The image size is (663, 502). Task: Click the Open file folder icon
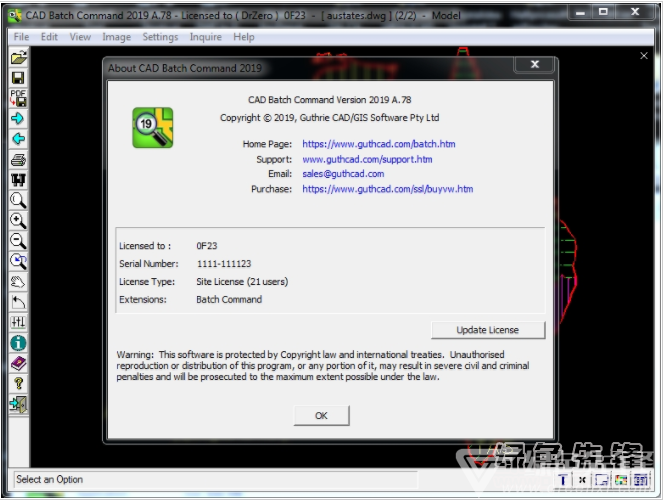19,57
